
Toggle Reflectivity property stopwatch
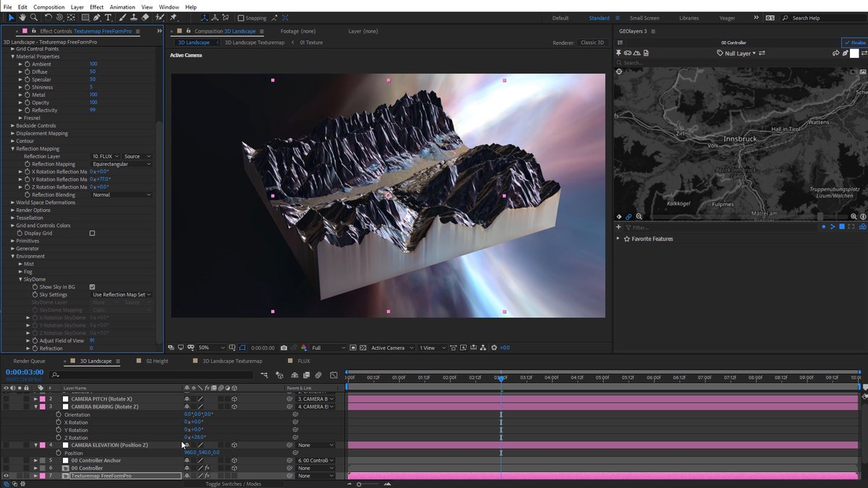[x=27, y=110]
